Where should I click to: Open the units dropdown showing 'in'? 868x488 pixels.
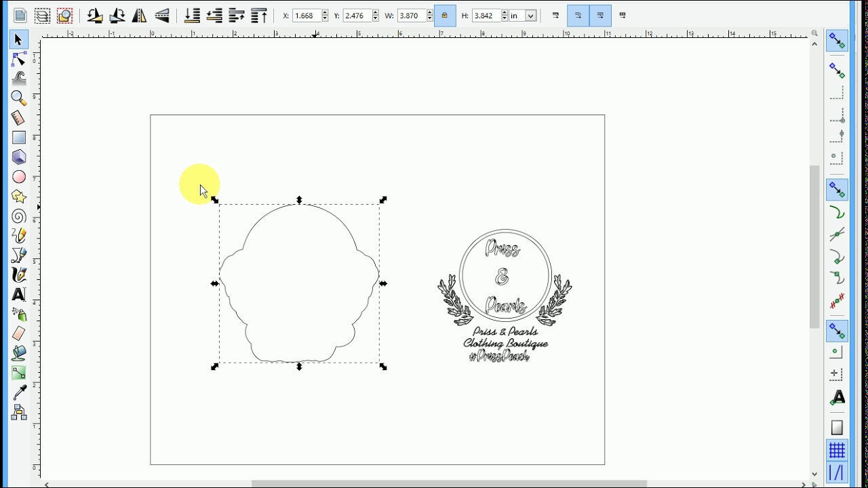(524, 16)
